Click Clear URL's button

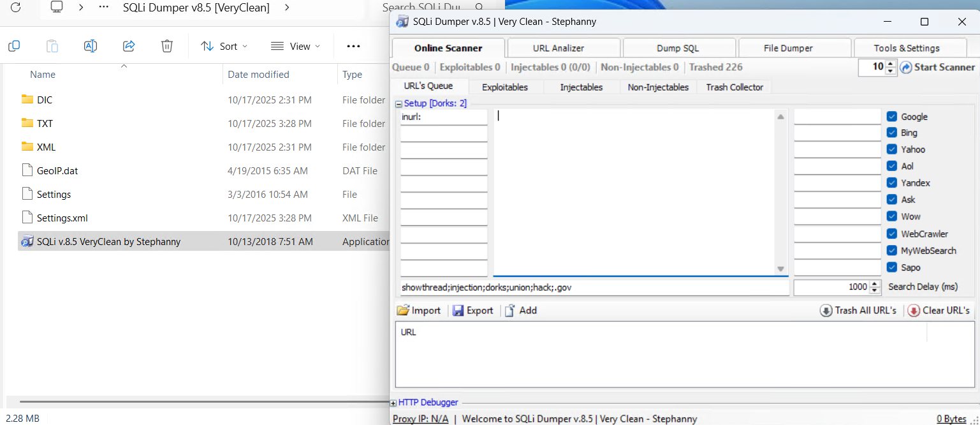point(939,310)
